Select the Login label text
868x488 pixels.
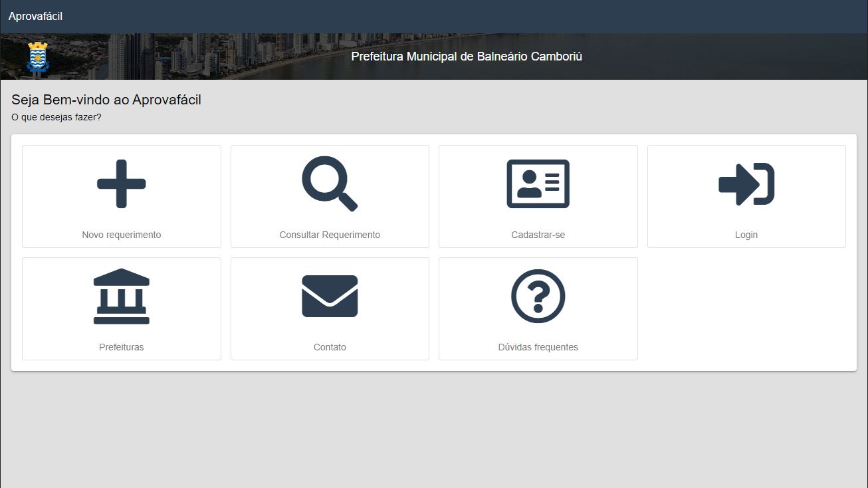746,235
